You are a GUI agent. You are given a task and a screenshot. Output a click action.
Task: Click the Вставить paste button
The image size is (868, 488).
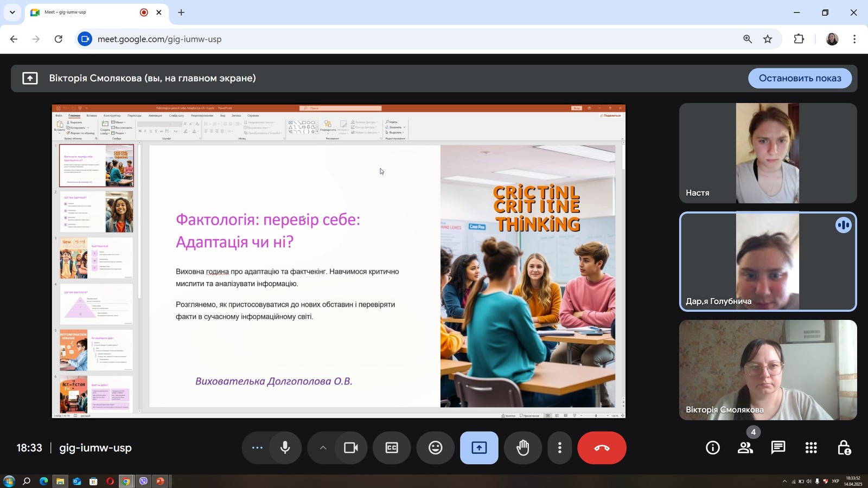(60, 127)
